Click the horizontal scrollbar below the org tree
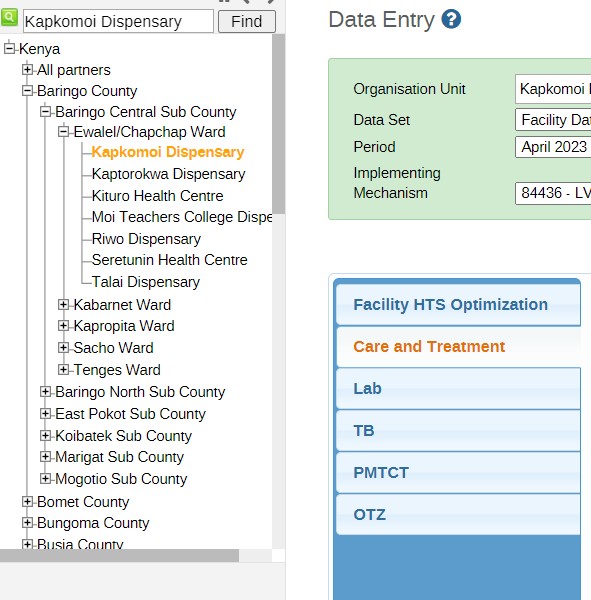 point(119,556)
